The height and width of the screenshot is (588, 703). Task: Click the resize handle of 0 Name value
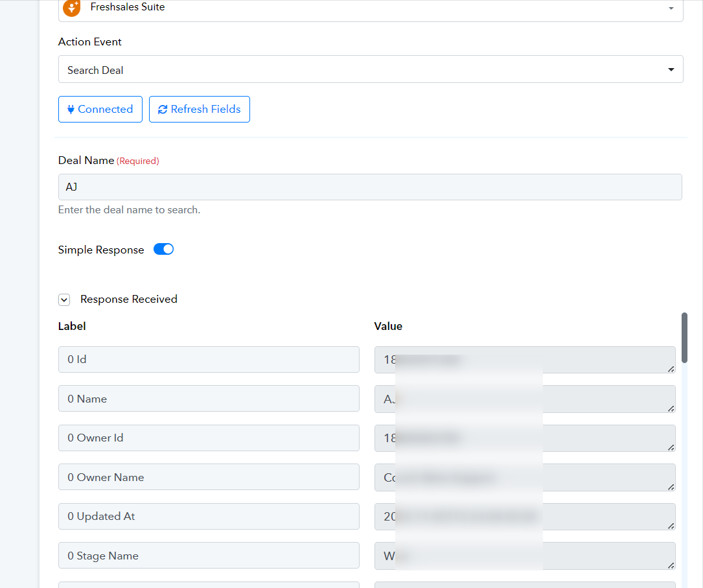coord(671,408)
